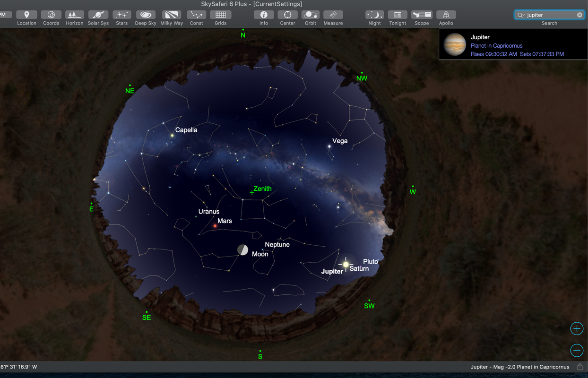Image resolution: width=588 pixels, height=378 pixels.
Task: Click the Info toolbar icon
Action: pos(264,15)
